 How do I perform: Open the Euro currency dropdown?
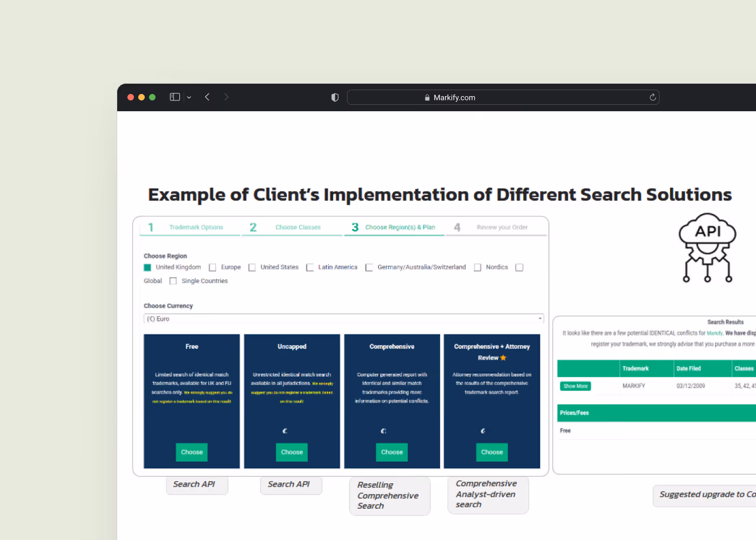tap(343, 319)
